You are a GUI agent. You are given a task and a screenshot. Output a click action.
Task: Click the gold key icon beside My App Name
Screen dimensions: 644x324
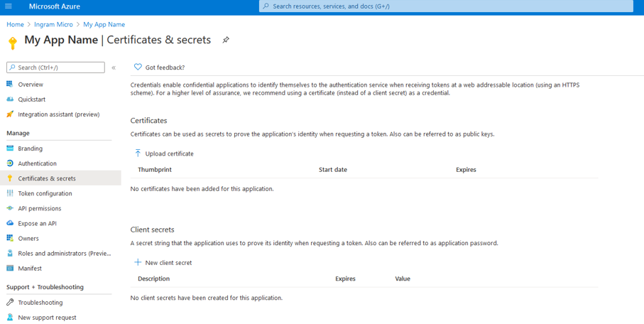pos(12,43)
